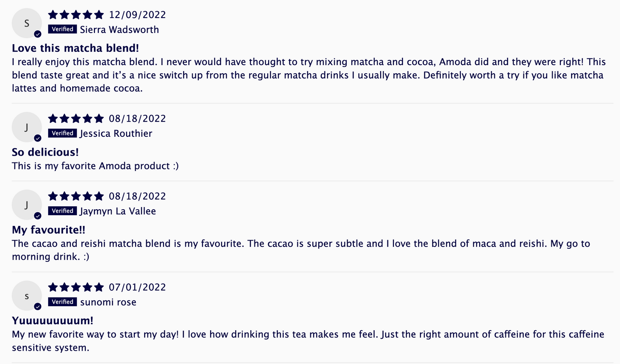Click reviewer name sunomi rose
620x364 pixels.
108,302
